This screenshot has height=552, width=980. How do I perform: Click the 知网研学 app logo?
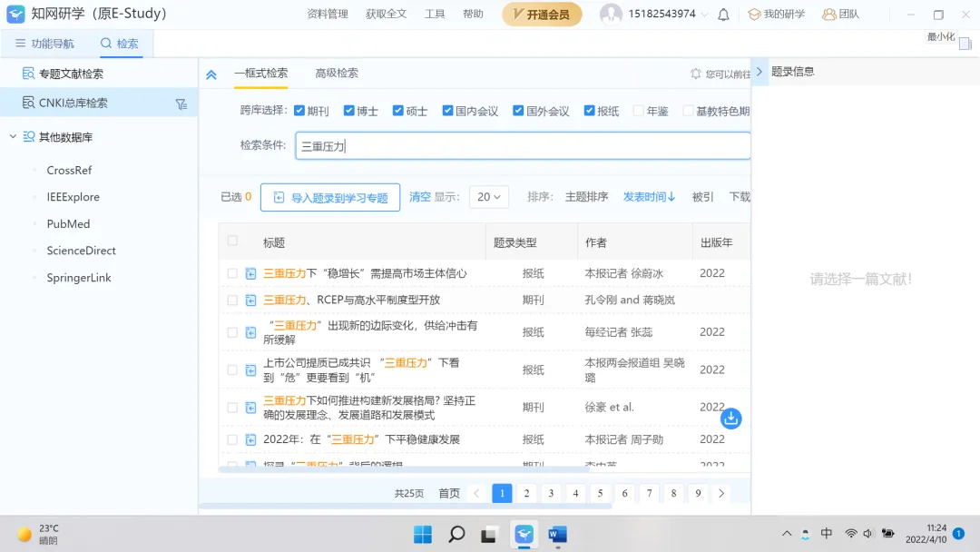click(x=15, y=14)
